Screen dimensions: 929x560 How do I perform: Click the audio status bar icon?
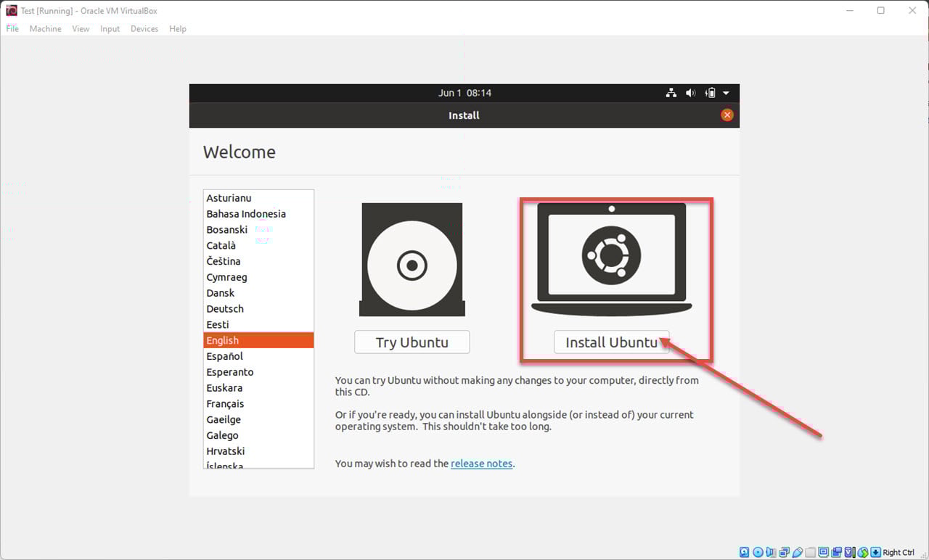tap(771, 552)
